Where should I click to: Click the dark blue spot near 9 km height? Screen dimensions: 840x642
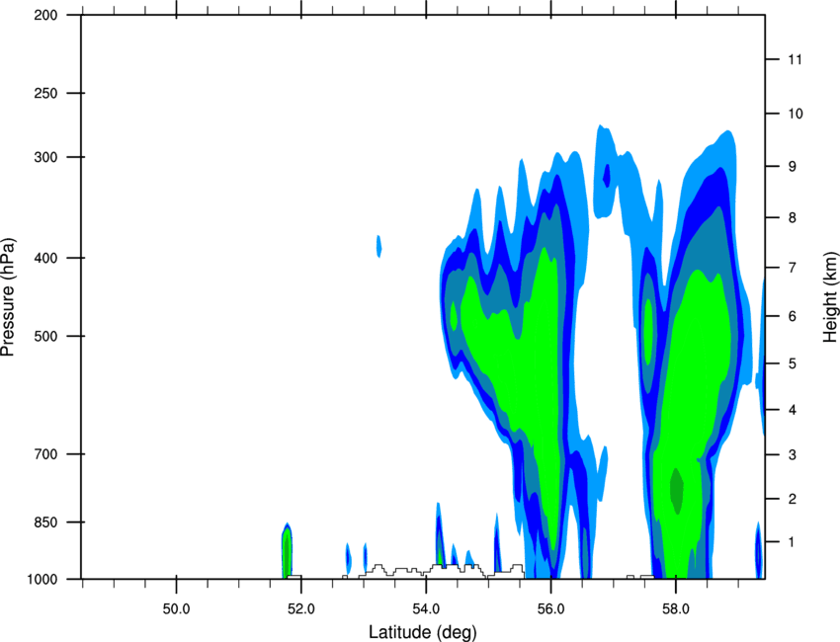pyautogui.click(x=607, y=176)
